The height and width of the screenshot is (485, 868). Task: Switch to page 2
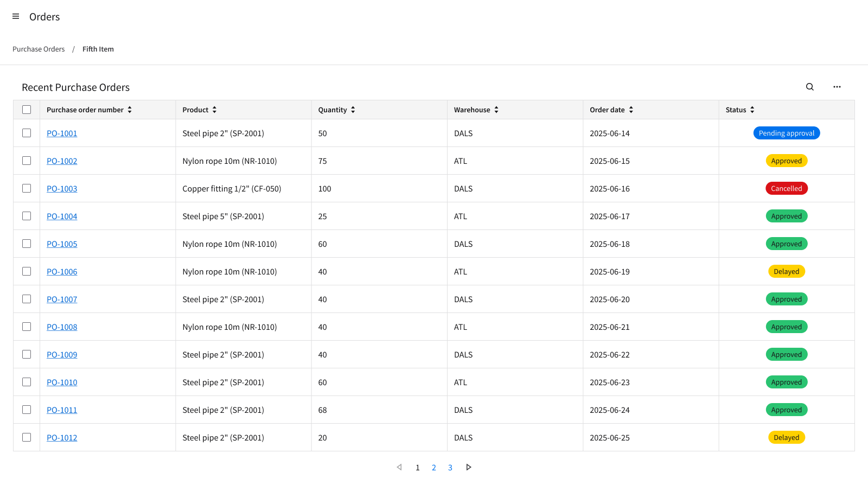[x=433, y=468]
